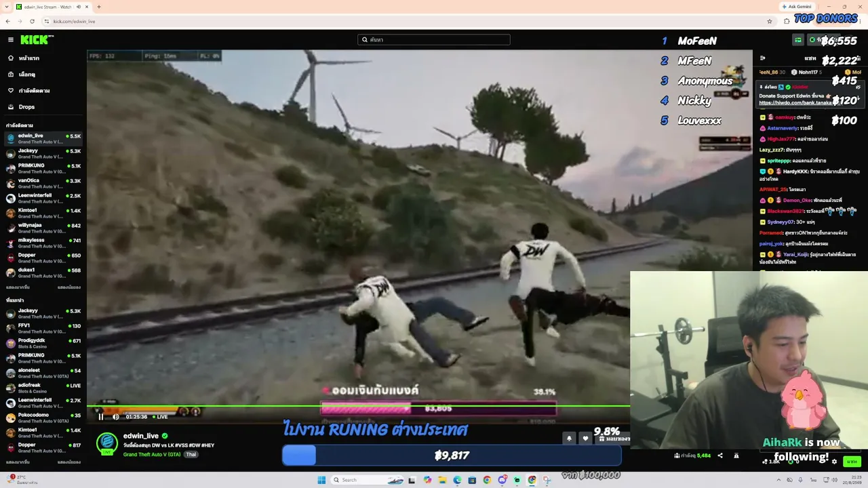Image resolution: width=868 pixels, height=488 pixels.
Task: Collapse show less under the recommended list
Action: pos(69,462)
